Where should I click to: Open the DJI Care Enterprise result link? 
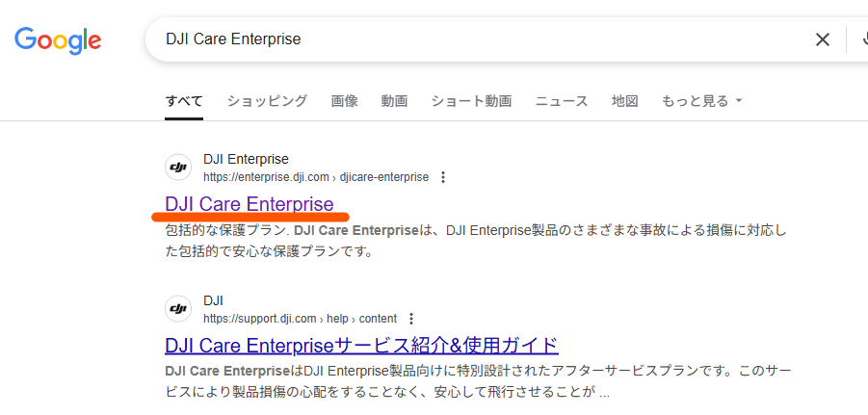(x=250, y=204)
